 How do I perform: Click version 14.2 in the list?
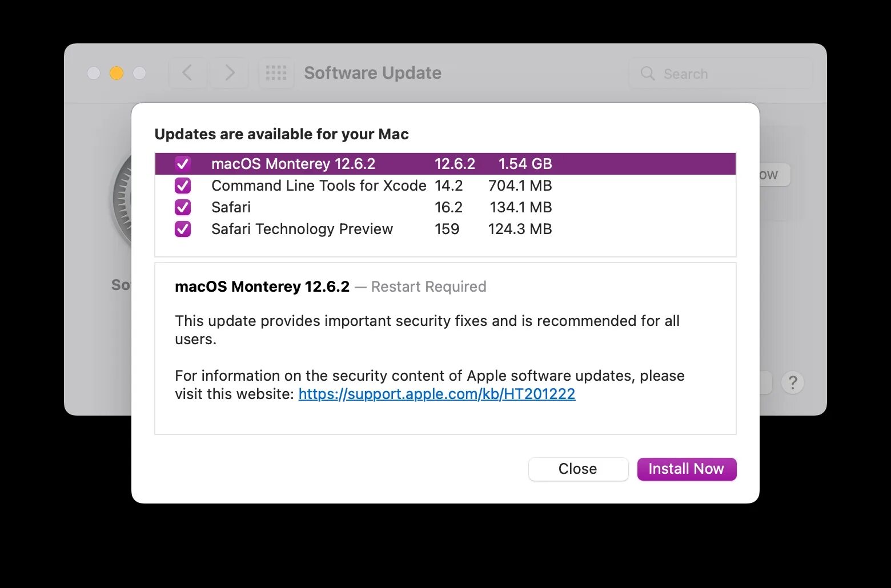pos(449,186)
